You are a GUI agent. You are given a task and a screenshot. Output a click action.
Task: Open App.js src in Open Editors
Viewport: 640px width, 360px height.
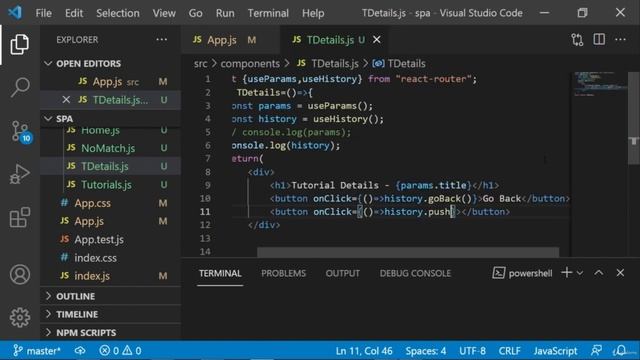(x=110, y=82)
